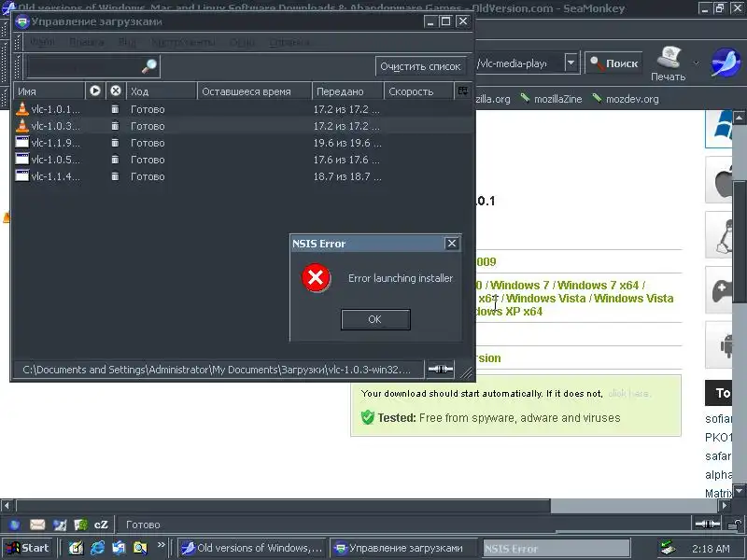
Task: Open Mail via the envelope status bar icon
Action: pos(37,525)
